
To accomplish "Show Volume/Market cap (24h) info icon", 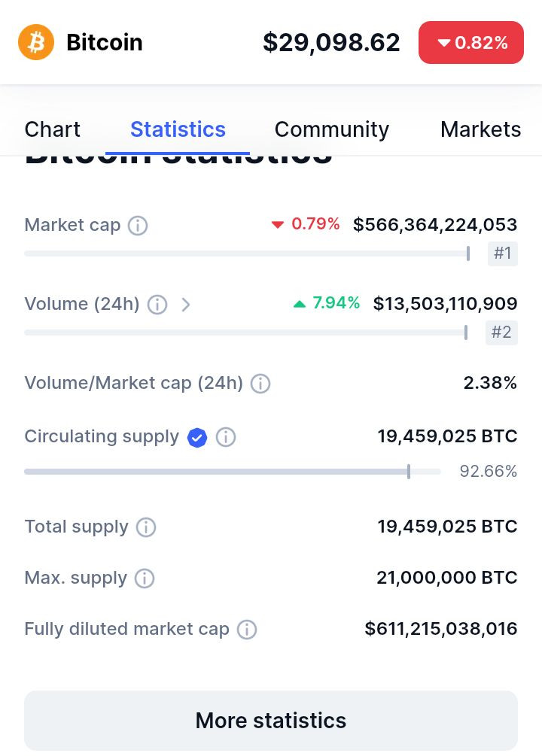I will [260, 384].
